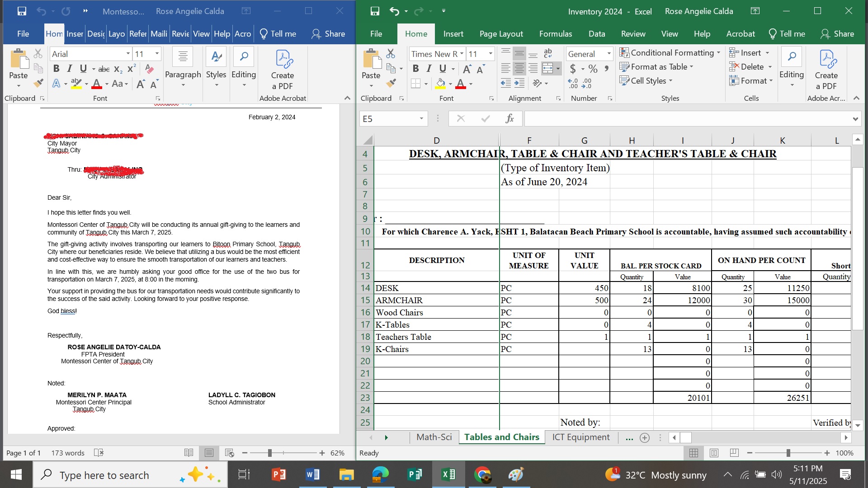868x488 pixels.
Task: Click Format Painter in Word clipboard
Action: [38, 83]
